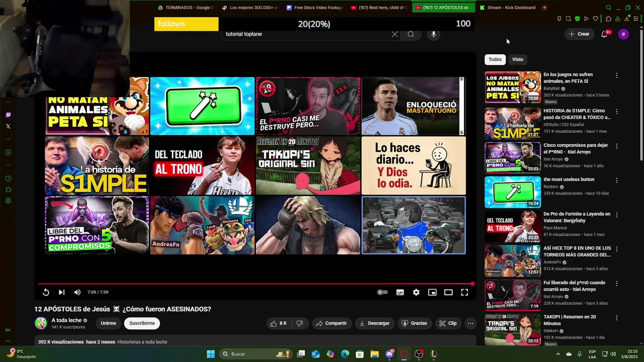Open A toda leche channel avatar
This screenshot has height=362, width=644.
[x=41, y=323]
